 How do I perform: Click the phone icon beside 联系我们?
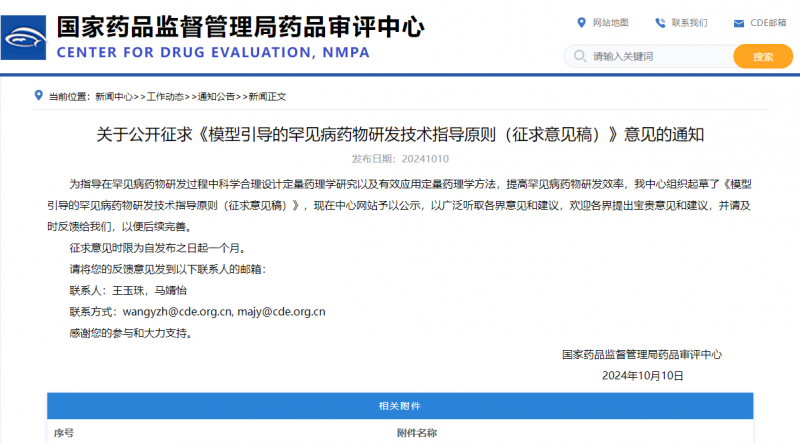pyautogui.click(x=660, y=22)
